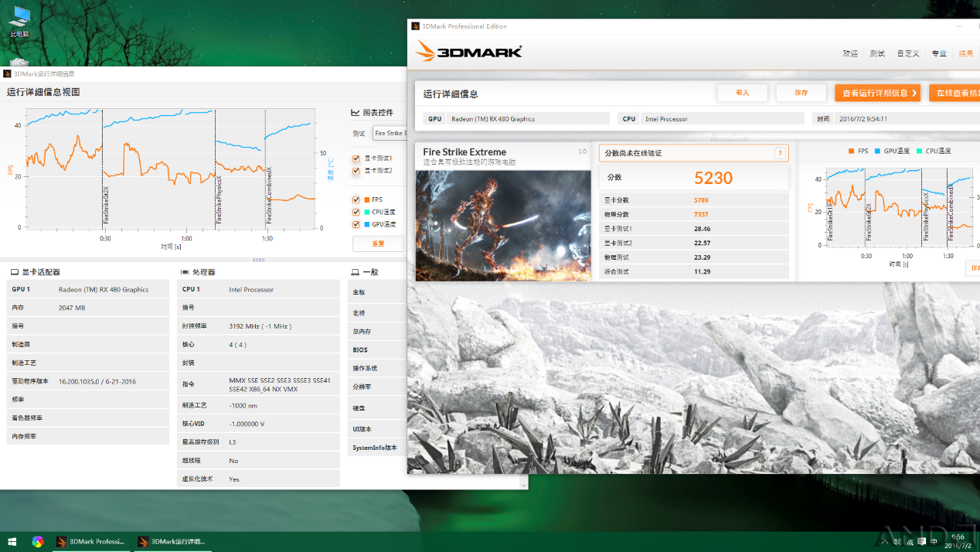Uncheck the 显卡测试2 checkbox

pos(356,171)
